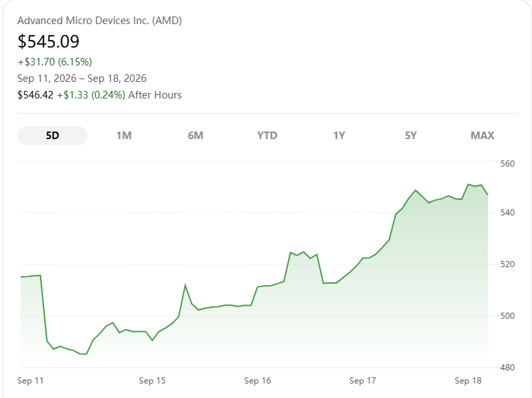Viewport: 532px width, 398px height.
Task: Click the Sep 16 x-axis label
Action: coord(258,381)
